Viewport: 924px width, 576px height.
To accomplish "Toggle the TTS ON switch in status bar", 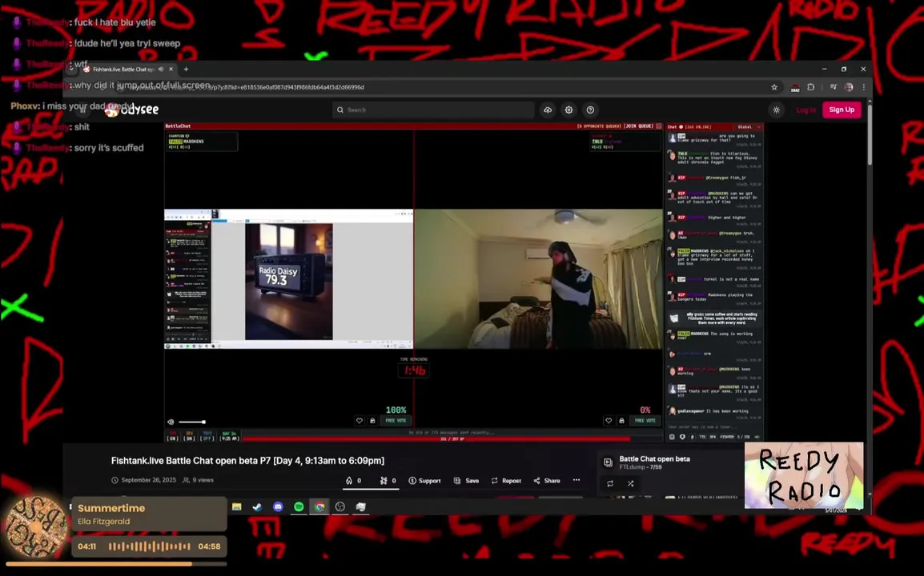I will 173,437.
